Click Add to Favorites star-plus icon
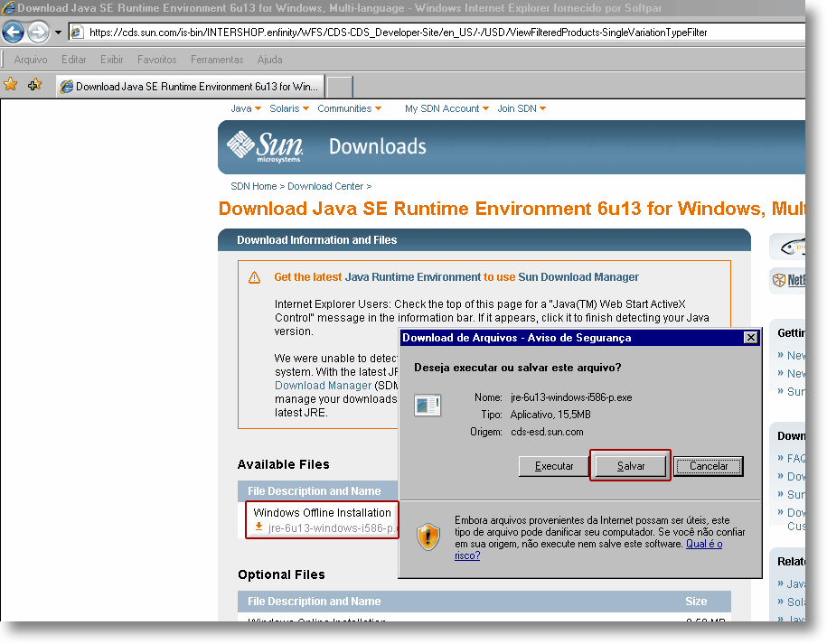 point(35,84)
